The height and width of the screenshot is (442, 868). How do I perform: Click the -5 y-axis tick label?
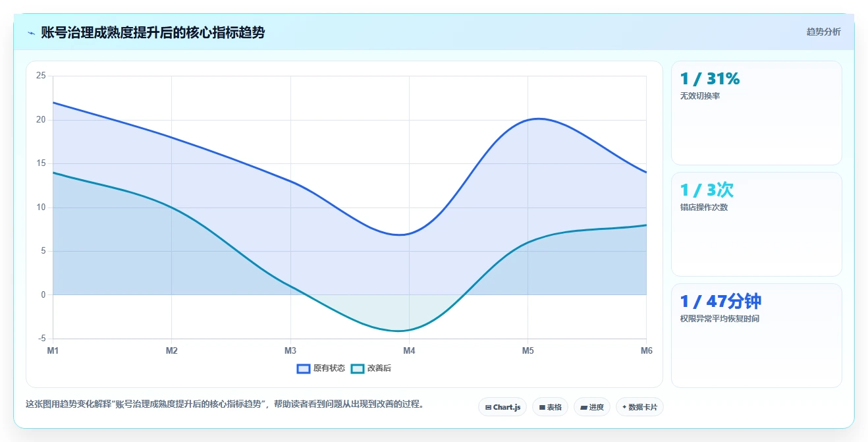(42, 339)
